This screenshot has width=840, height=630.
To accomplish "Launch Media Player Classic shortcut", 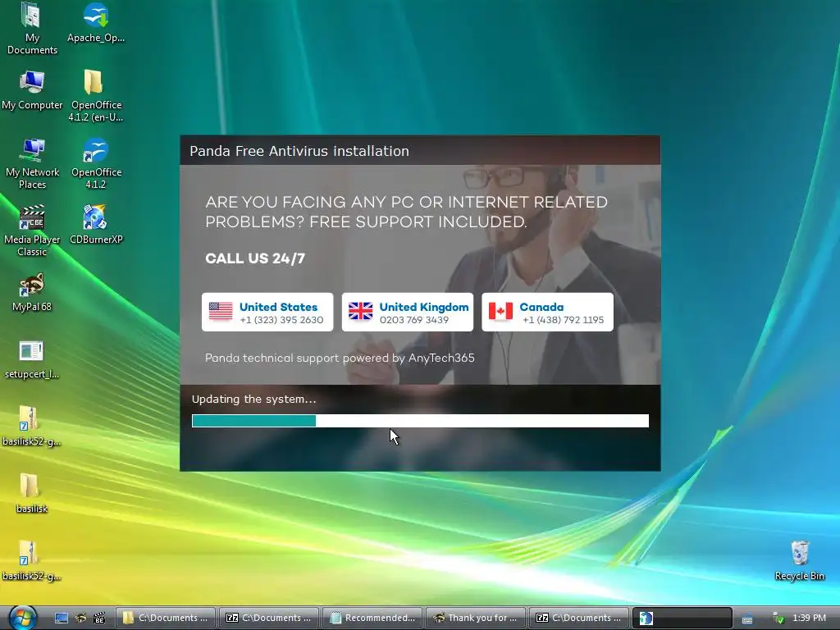I will coord(32,231).
